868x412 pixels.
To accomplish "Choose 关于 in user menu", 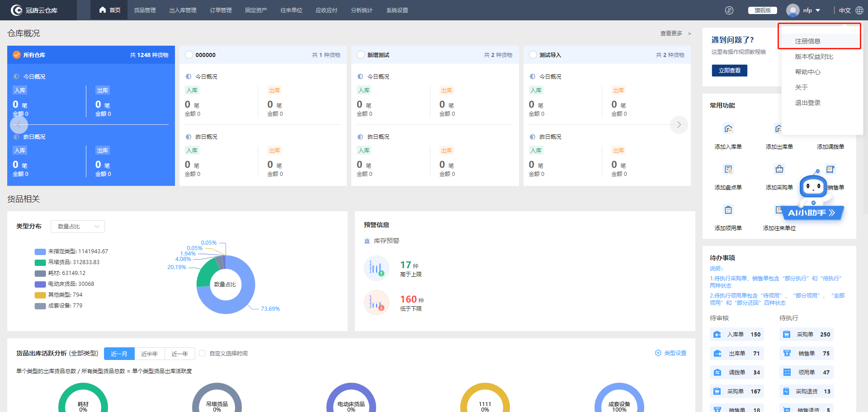I will pos(822,87).
